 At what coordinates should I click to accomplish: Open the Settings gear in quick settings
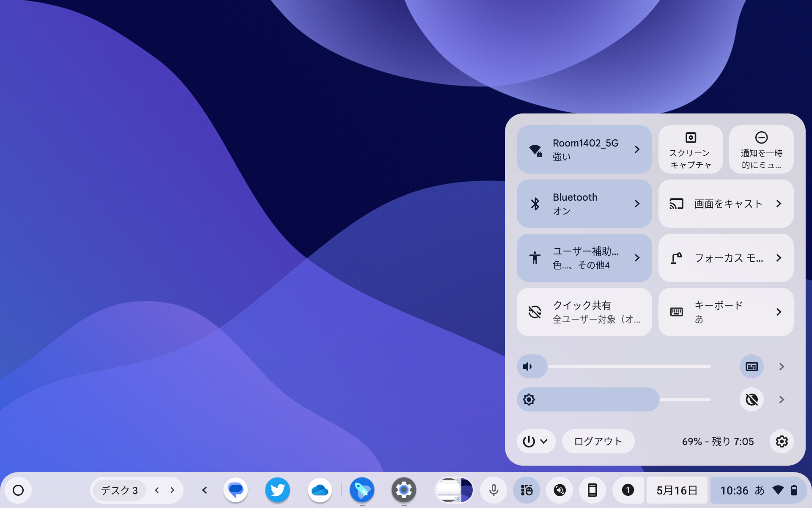[x=782, y=441]
